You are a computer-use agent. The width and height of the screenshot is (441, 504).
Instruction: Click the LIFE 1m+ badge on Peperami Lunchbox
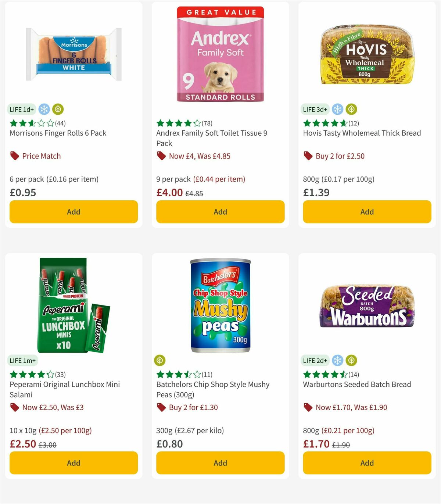click(22, 361)
